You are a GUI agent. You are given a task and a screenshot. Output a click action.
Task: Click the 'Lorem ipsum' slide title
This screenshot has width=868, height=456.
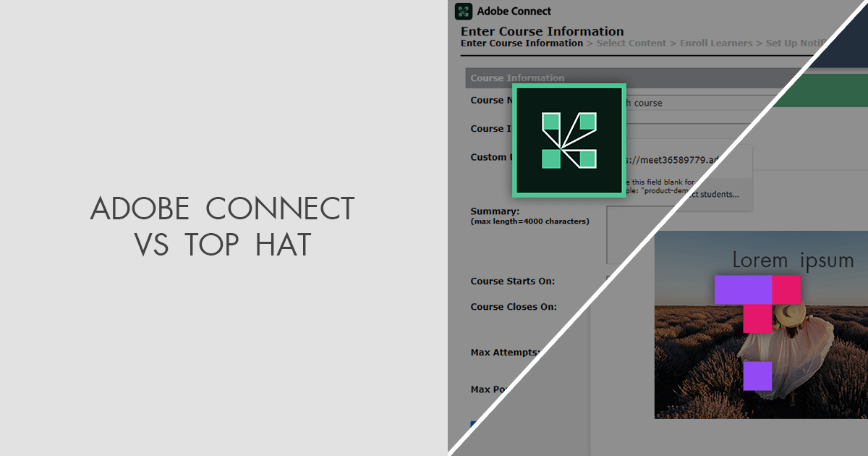click(x=793, y=260)
